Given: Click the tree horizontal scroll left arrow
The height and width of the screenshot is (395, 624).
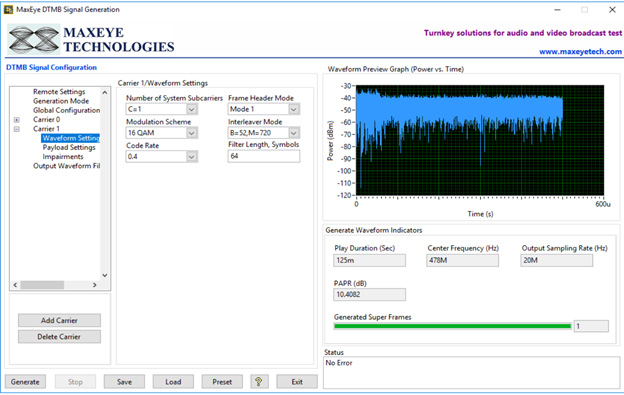Looking at the screenshot, I should (15, 285).
